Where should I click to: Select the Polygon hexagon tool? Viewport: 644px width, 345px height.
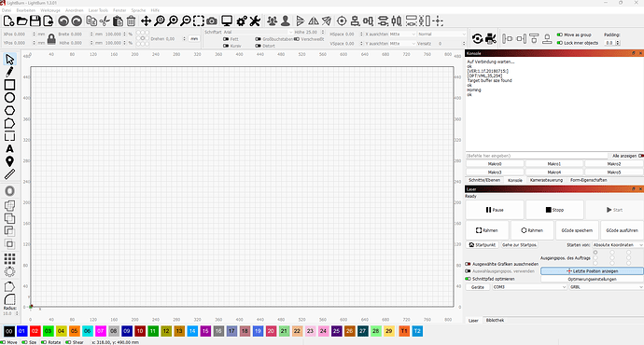point(9,111)
